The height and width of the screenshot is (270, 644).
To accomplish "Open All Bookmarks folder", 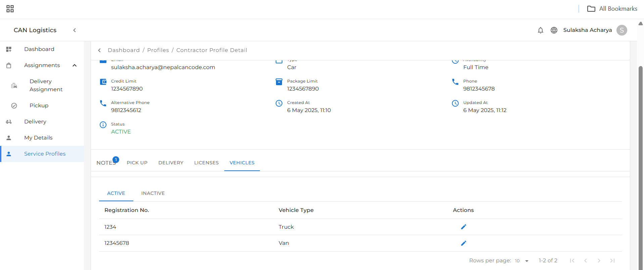I will 612,9.
